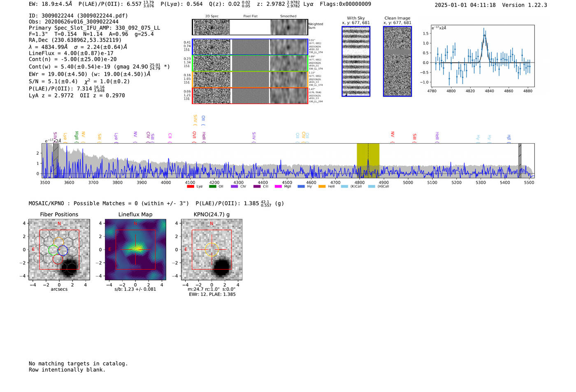The image size is (576, 392).
Task: Click the ID: 3009022244 text line
Action: (78, 16)
